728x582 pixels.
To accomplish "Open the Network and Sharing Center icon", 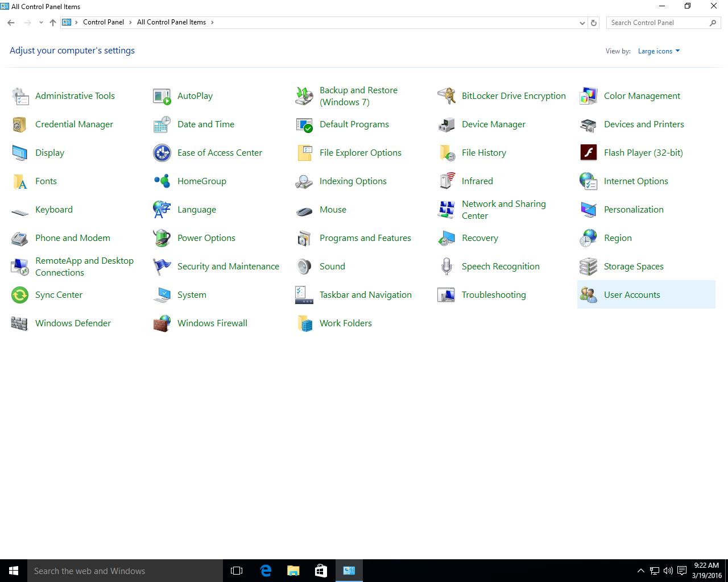I will click(x=446, y=210).
